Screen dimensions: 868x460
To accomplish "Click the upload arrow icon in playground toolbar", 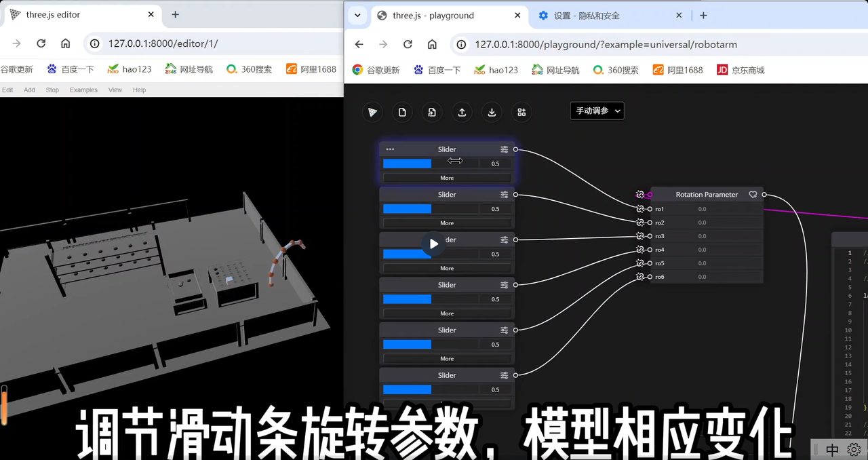I will coord(462,112).
